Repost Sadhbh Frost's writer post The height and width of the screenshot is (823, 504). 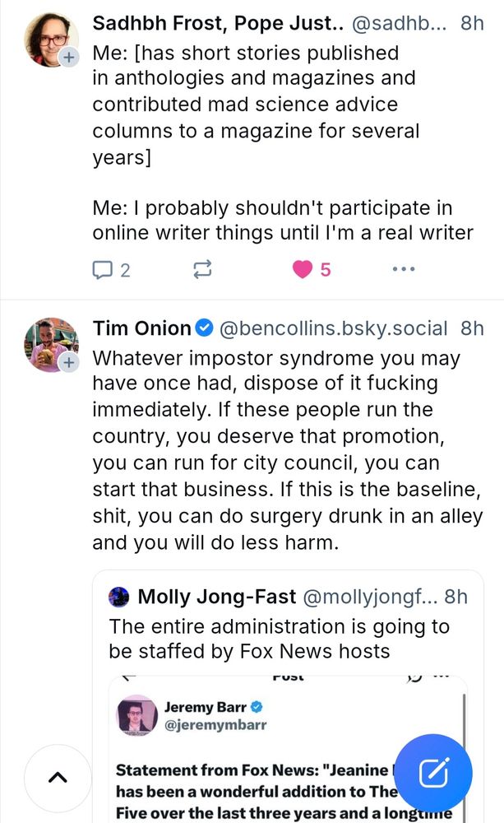202,269
